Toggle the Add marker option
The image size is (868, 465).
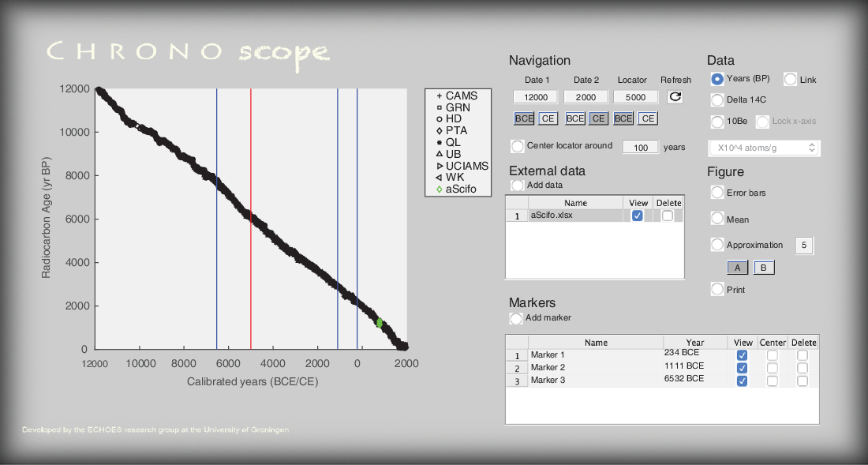(x=516, y=318)
